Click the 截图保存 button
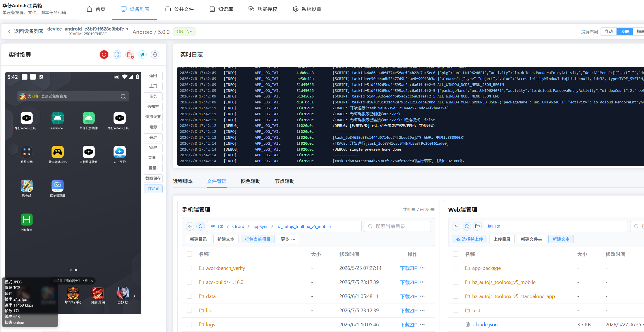The width and height of the screenshot is (644, 332). pos(153,178)
